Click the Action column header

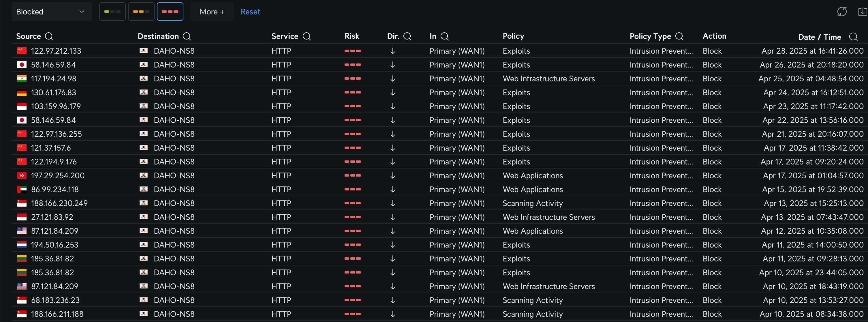[714, 36]
